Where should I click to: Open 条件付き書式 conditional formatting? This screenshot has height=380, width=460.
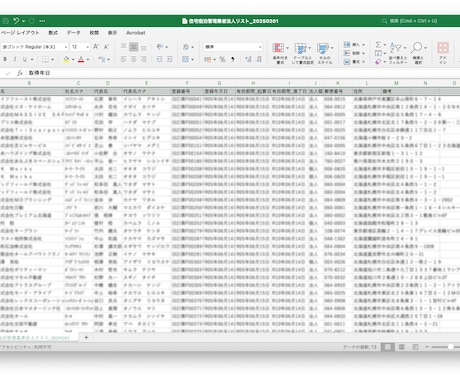point(280,53)
